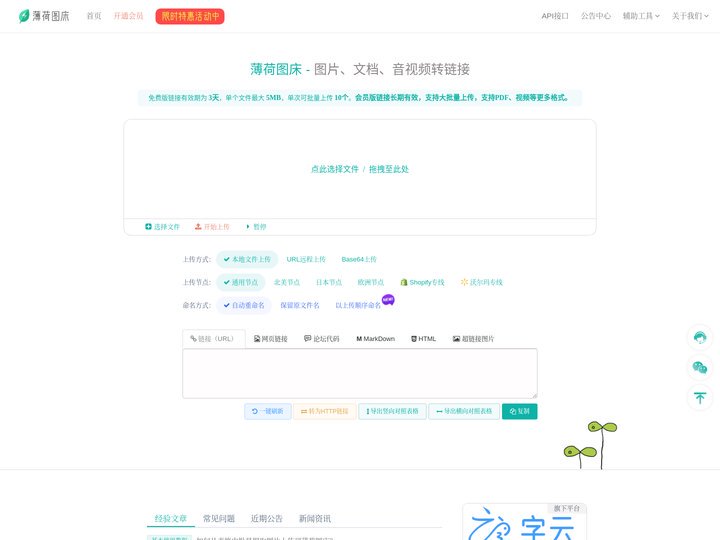Click the green 复制 copy button
The width and height of the screenshot is (720, 540).
(520, 411)
